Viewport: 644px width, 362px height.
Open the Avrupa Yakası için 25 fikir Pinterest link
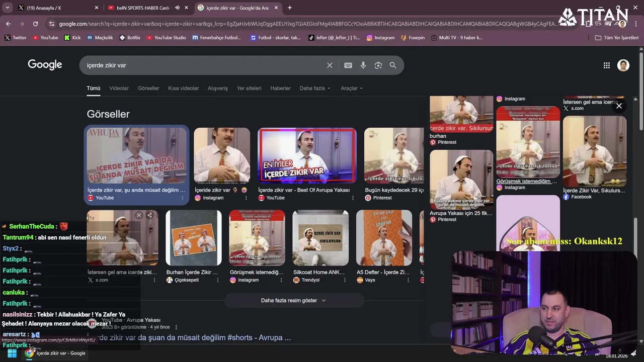[x=461, y=213]
